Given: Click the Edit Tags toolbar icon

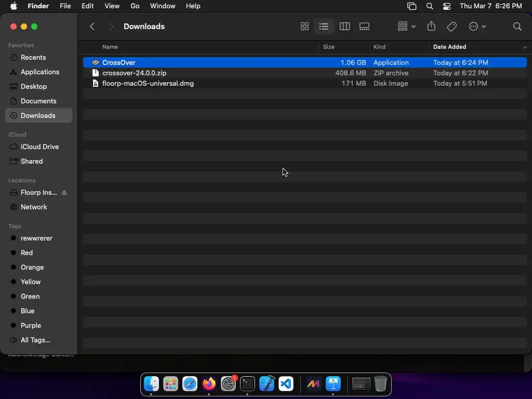Looking at the screenshot, I should pyautogui.click(x=451, y=26).
